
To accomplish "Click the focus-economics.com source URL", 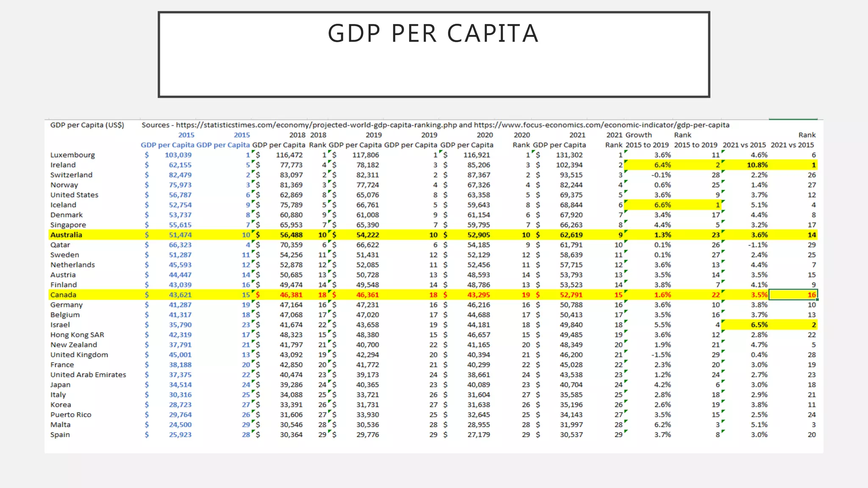I will click(x=601, y=125).
